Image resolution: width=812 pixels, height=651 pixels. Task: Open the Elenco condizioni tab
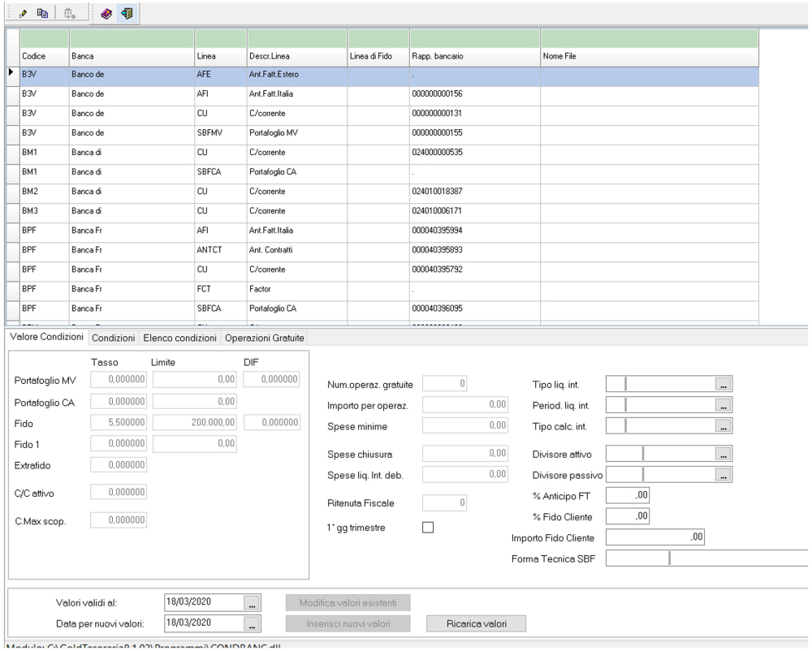click(181, 338)
